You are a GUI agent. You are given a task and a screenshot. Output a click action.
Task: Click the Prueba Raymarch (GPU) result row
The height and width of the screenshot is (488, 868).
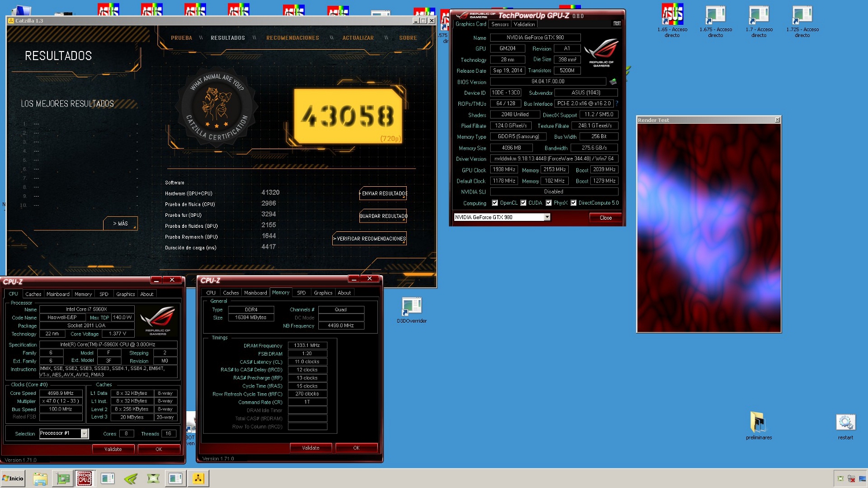click(x=220, y=236)
